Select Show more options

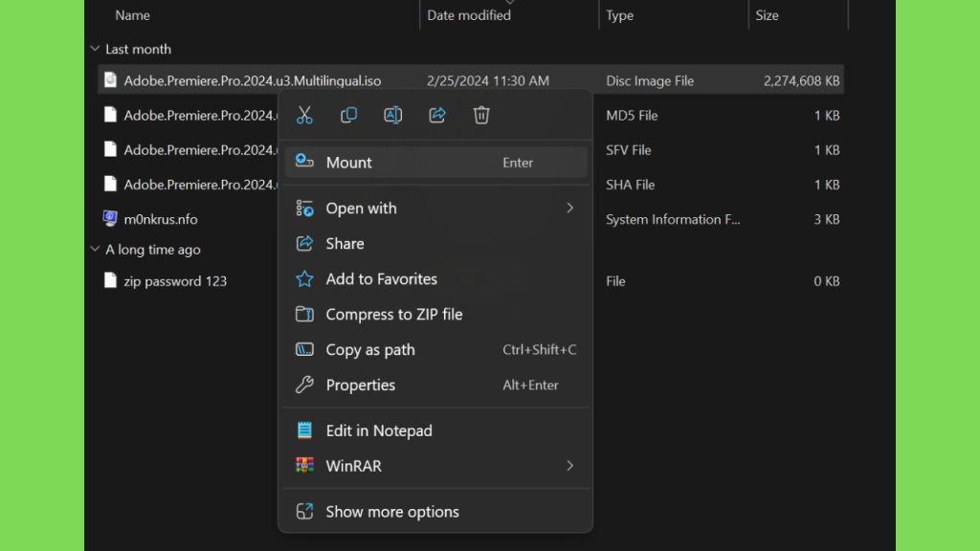(x=435, y=512)
